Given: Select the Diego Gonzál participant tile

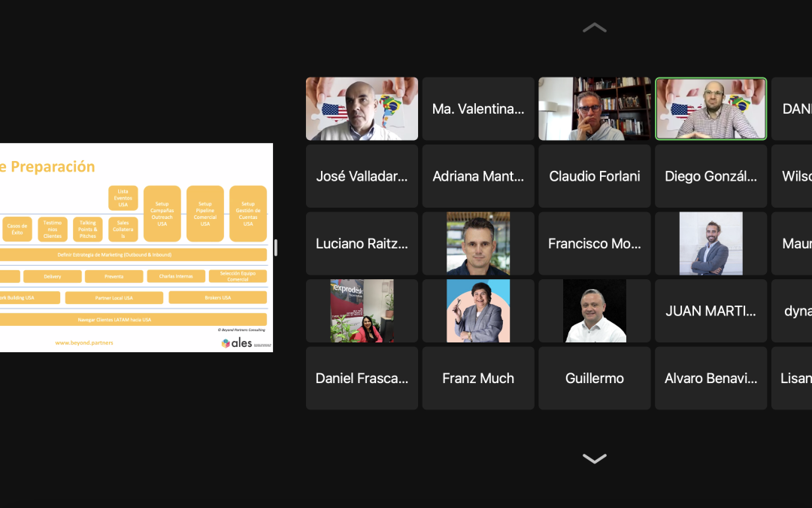Looking at the screenshot, I should [710, 176].
